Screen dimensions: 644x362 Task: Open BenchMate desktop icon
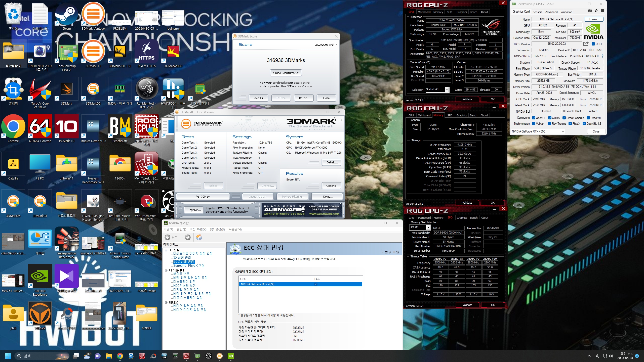point(120,129)
